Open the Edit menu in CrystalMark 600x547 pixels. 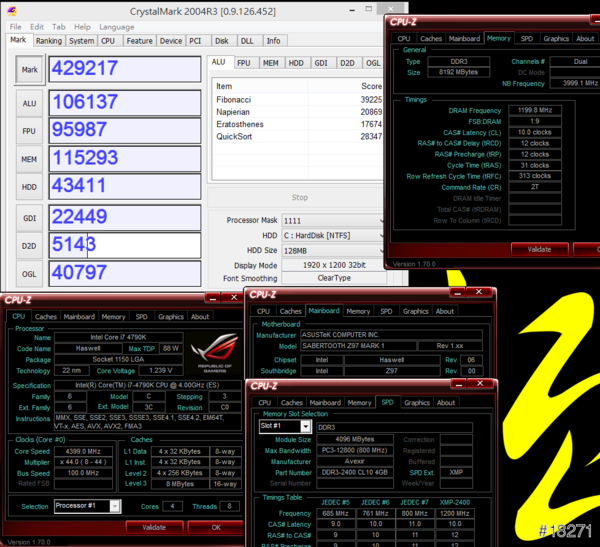(x=37, y=27)
